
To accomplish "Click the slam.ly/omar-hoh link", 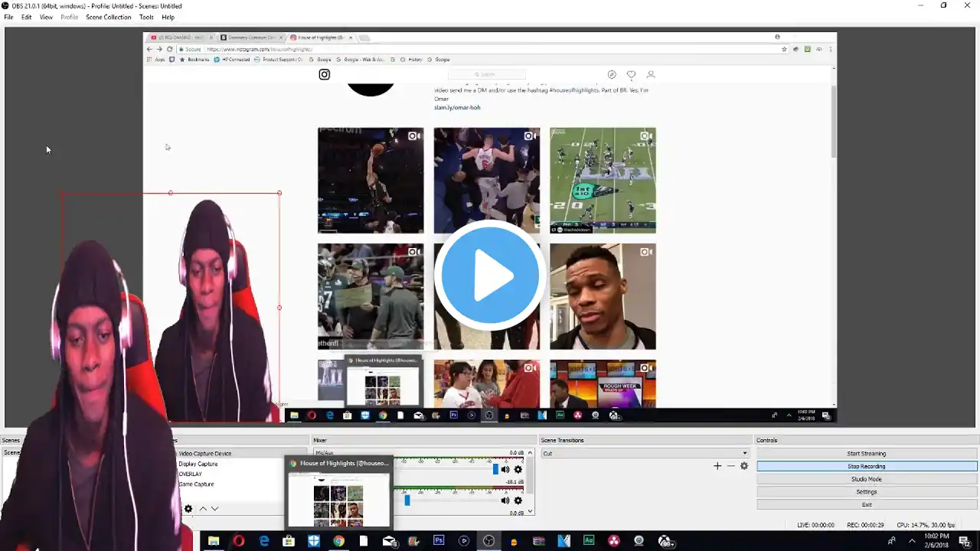I will pyautogui.click(x=457, y=108).
